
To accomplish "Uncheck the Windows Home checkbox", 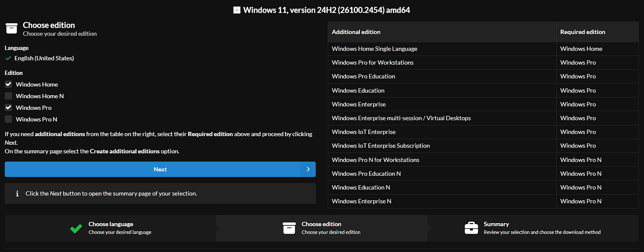I will (9, 84).
